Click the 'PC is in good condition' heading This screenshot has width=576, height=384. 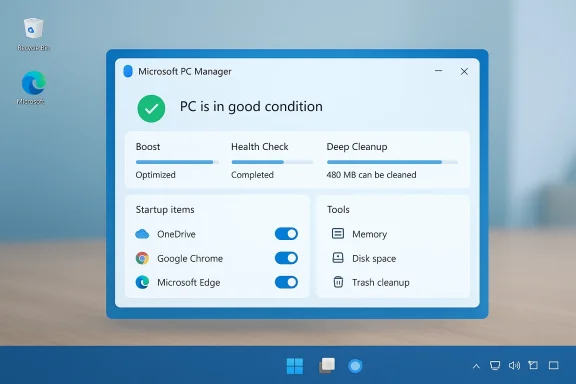pyautogui.click(x=251, y=107)
